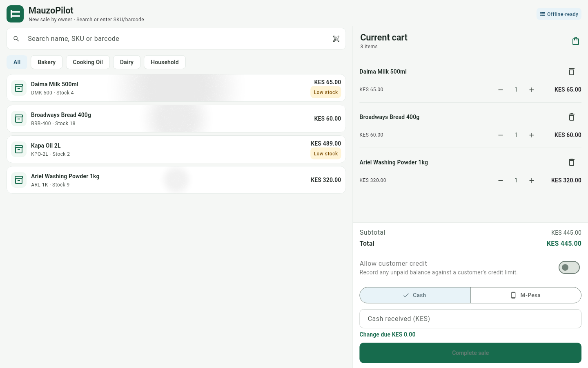Select Cash payment method
The width and height of the screenshot is (588, 368).
(415, 295)
